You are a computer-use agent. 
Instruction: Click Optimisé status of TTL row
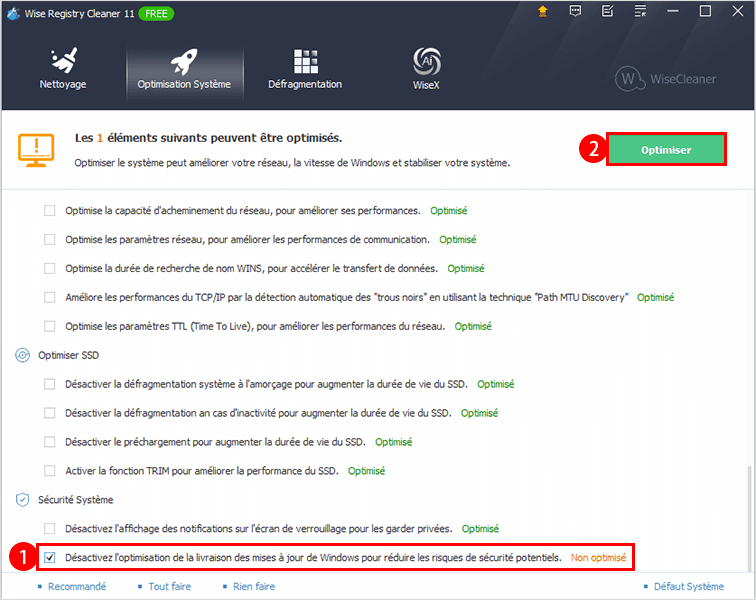click(473, 327)
